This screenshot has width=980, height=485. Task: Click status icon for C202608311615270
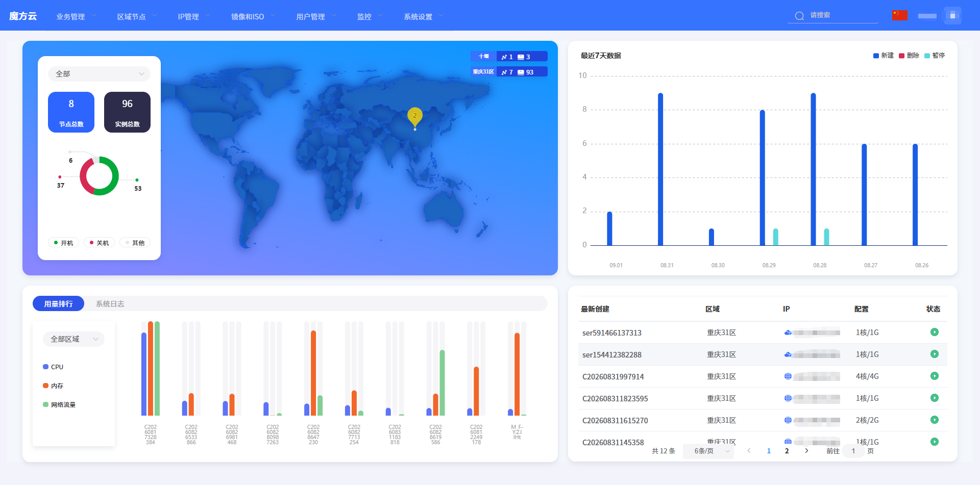click(935, 420)
